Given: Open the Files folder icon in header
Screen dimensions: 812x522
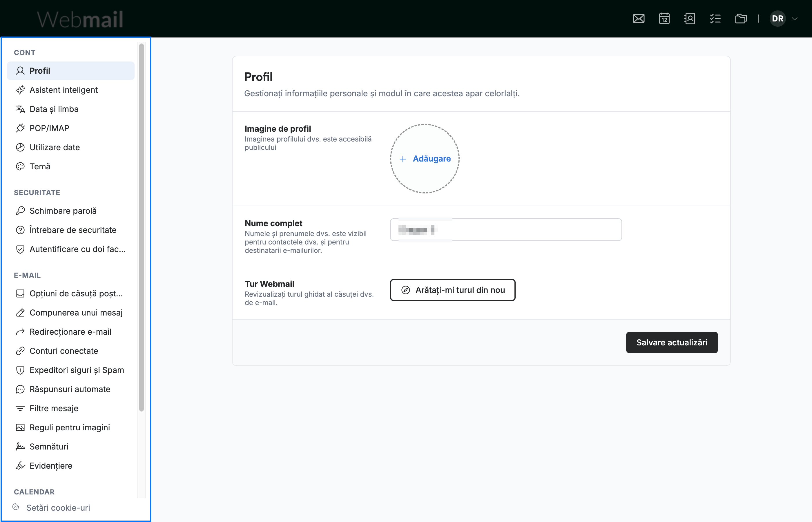Looking at the screenshot, I should (x=741, y=19).
